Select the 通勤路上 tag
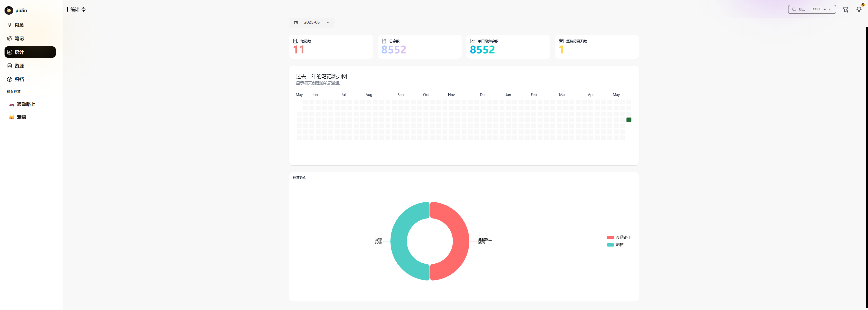 coord(26,105)
